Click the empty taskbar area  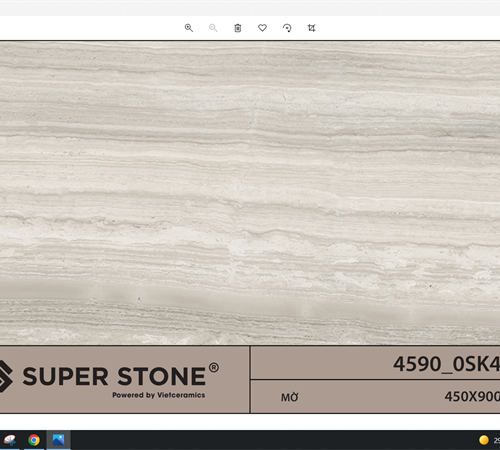273,440
